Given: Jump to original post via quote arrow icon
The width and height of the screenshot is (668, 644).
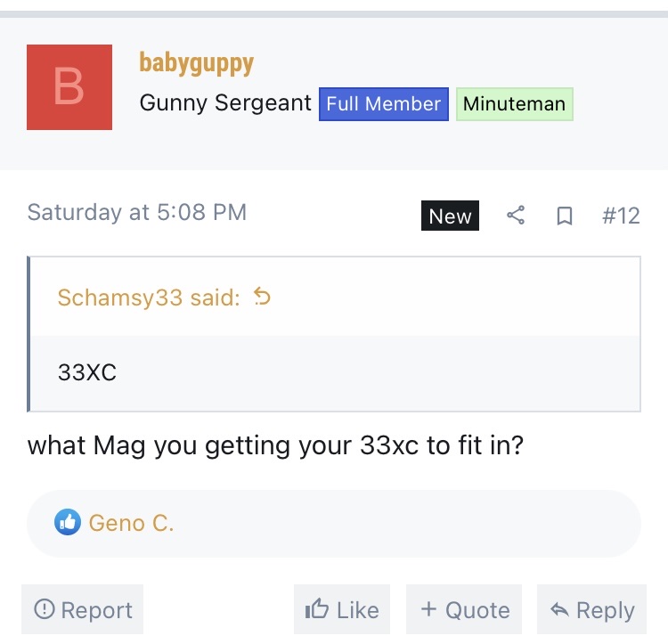Looking at the screenshot, I should [x=262, y=297].
